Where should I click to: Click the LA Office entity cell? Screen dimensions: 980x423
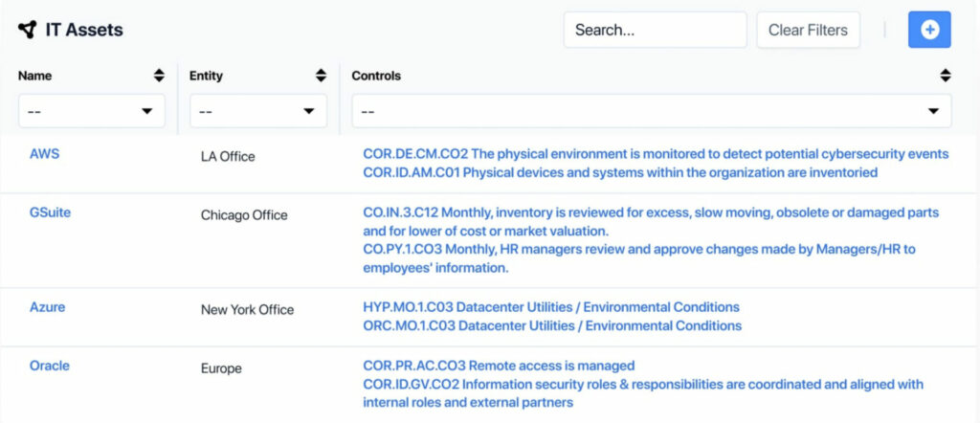[228, 157]
